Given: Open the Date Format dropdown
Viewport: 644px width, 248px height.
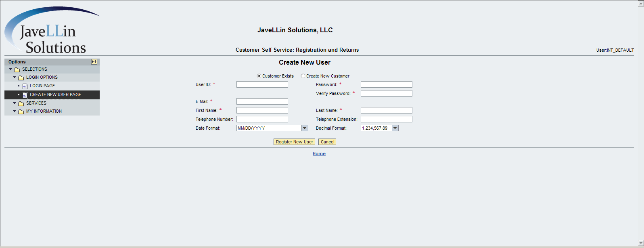Looking at the screenshot, I should (x=305, y=128).
